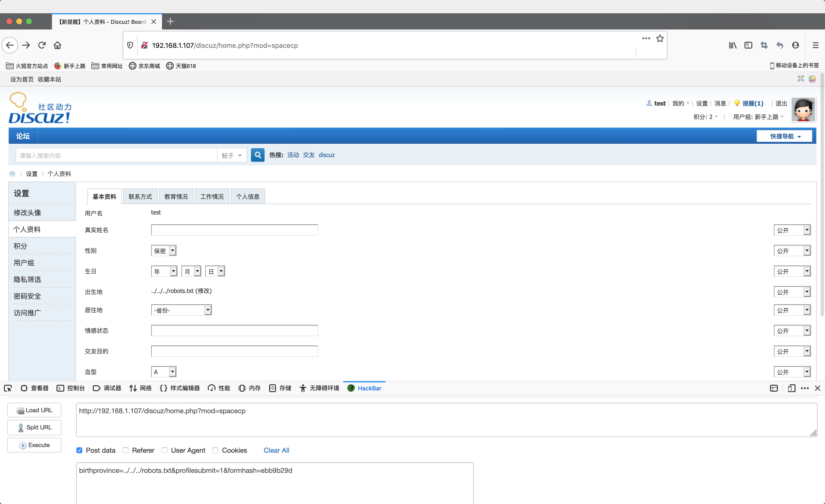Screen dimensions: 825x504
Task: Activate the devtools element picker icon
Action: (8, 388)
